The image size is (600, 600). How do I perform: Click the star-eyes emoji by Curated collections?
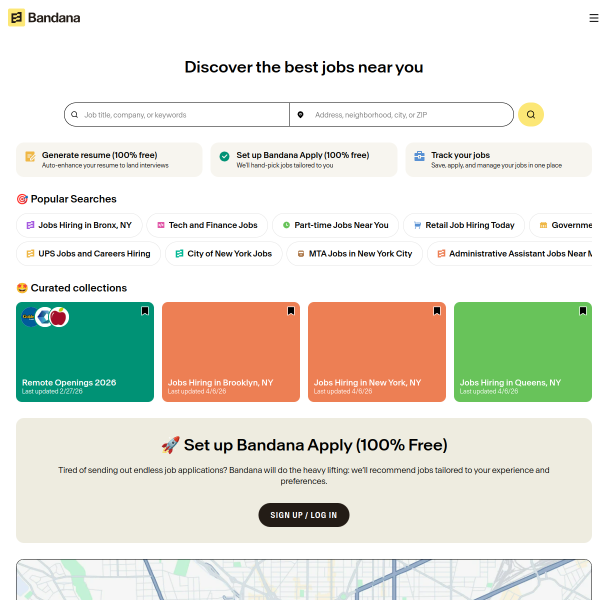tap(22, 288)
